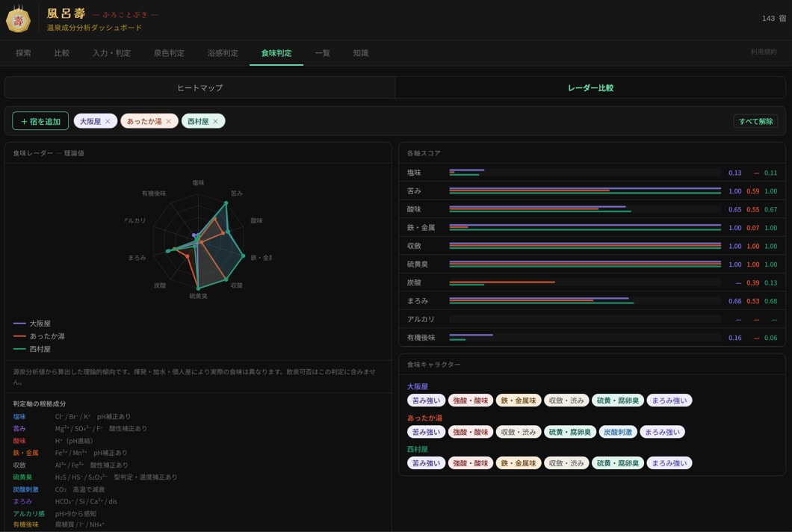Click the アルカリ感 label in the basis list
The height and width of the screenshot is (532, 792).
point(29,514)
